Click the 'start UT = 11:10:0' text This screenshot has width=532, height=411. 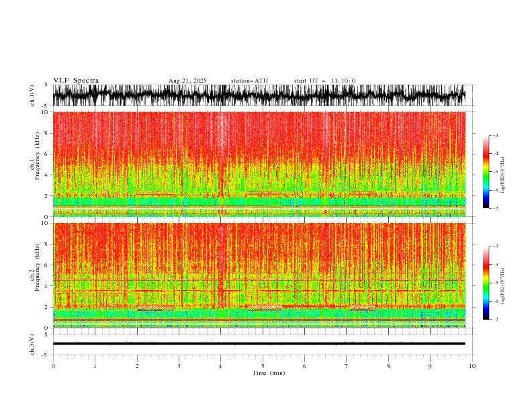tap(324, 81)
